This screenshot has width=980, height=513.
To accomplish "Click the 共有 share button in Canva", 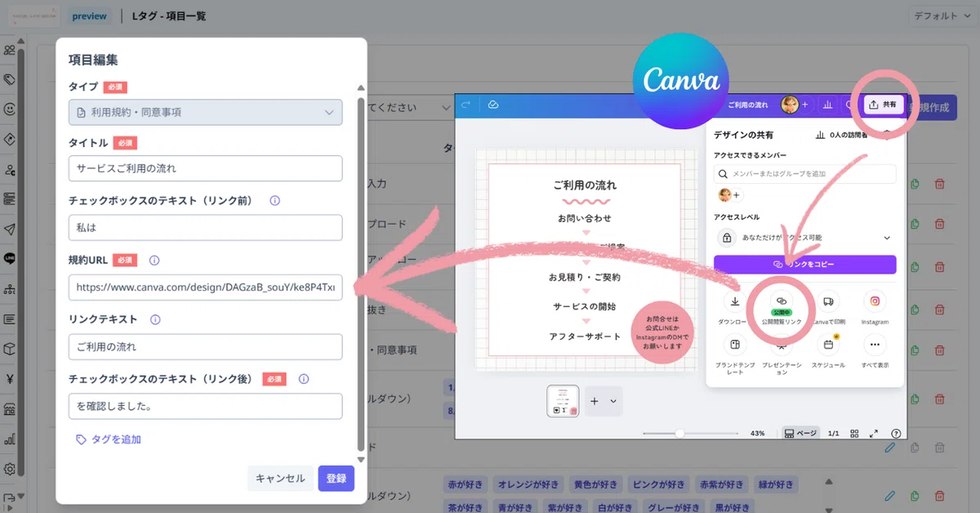I will point(883,105).
